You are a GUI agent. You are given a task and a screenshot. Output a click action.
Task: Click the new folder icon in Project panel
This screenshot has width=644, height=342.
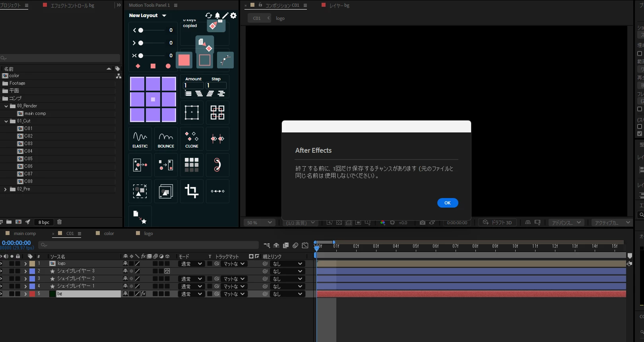pos(9,222)
